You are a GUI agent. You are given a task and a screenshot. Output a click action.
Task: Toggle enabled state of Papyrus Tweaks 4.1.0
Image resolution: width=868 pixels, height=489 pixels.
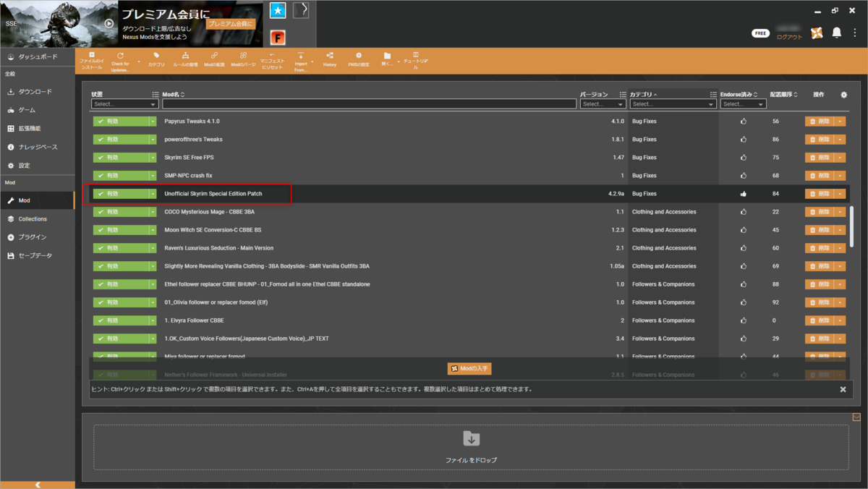[121, 122]
